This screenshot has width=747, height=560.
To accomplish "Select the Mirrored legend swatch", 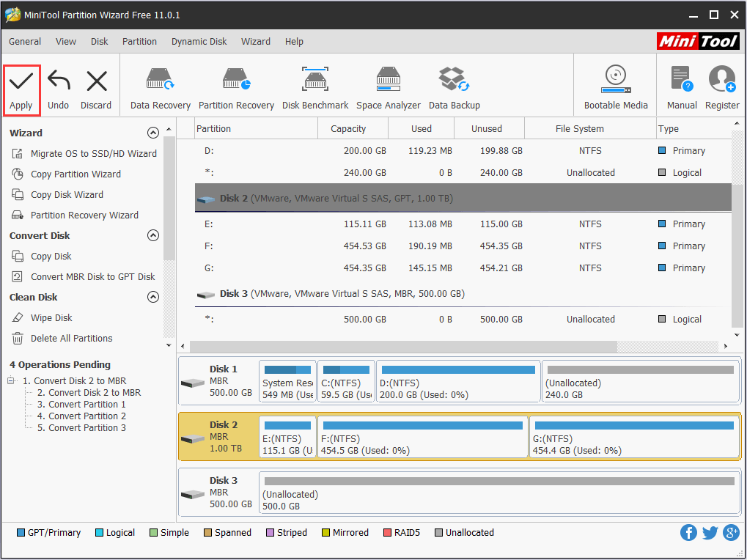I will [325, 532].
